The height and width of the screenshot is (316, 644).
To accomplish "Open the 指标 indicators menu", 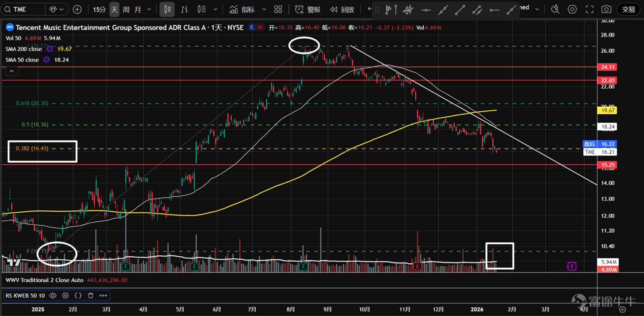I will coord(242,9).
